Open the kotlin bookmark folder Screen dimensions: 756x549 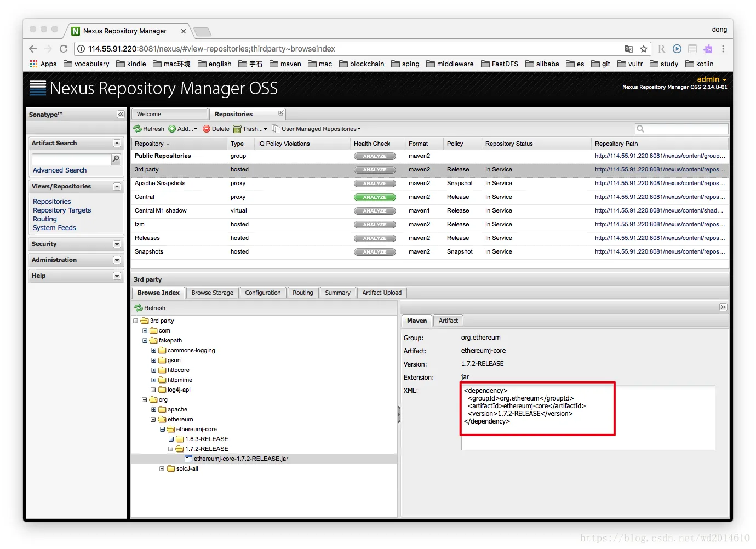pyautogui.click(x=700, y=64)
